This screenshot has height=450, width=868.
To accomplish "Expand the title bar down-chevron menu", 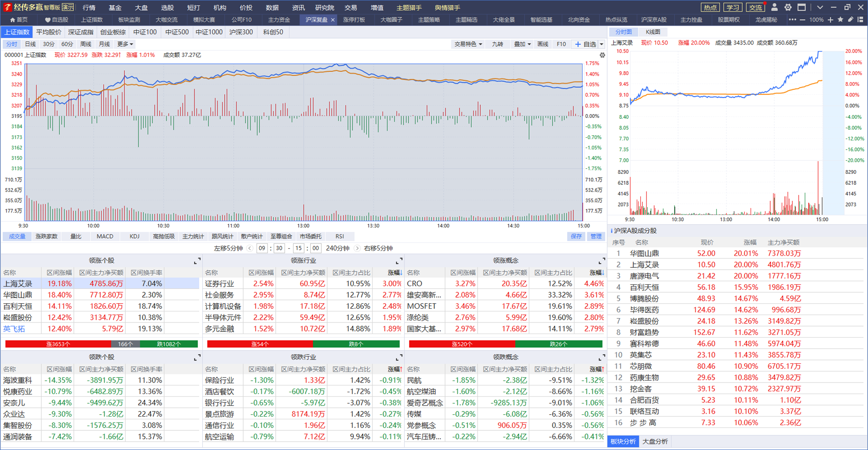I will click(820, 7).
